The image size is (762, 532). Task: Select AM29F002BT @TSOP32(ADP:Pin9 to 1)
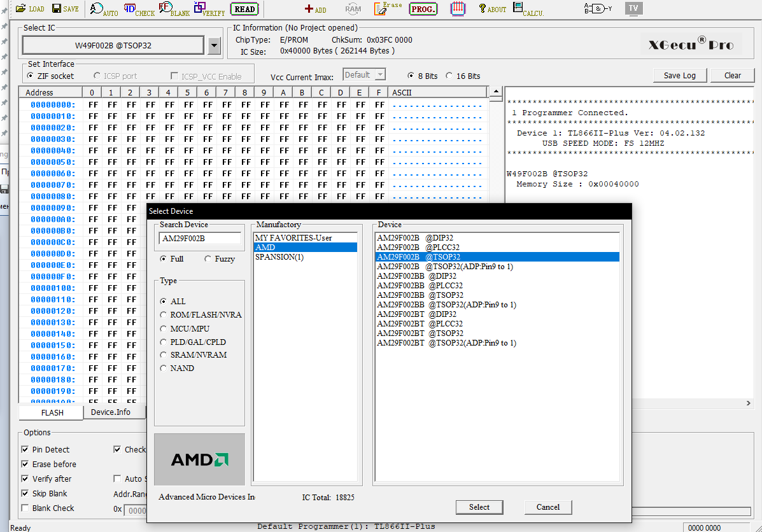tap(498, 343)
